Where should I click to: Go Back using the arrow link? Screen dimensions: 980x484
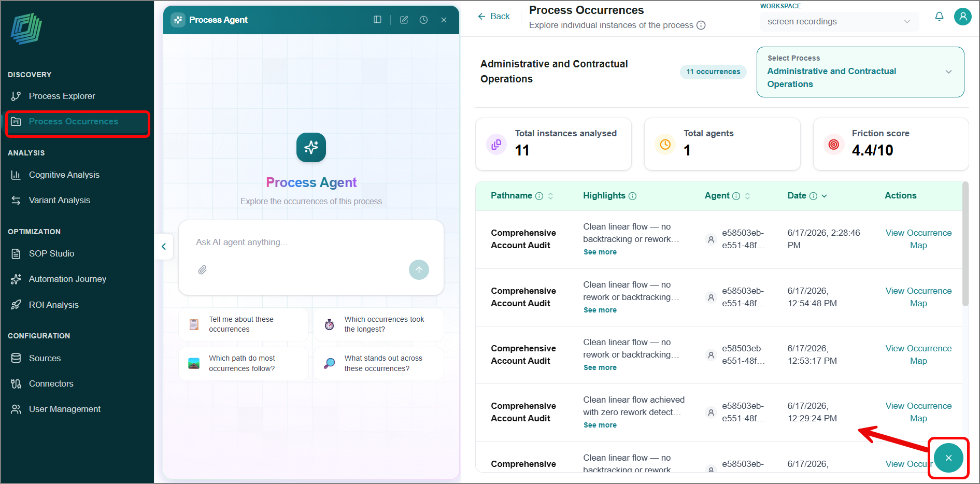(493, 16)
